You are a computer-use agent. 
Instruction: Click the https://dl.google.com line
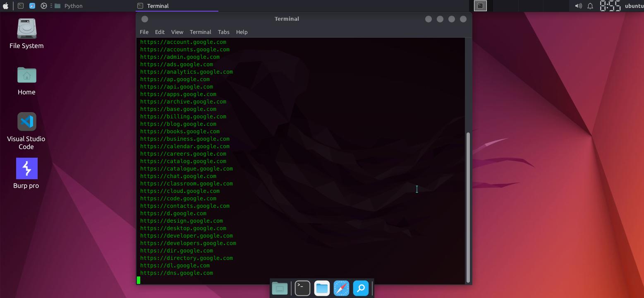point(175,265)
